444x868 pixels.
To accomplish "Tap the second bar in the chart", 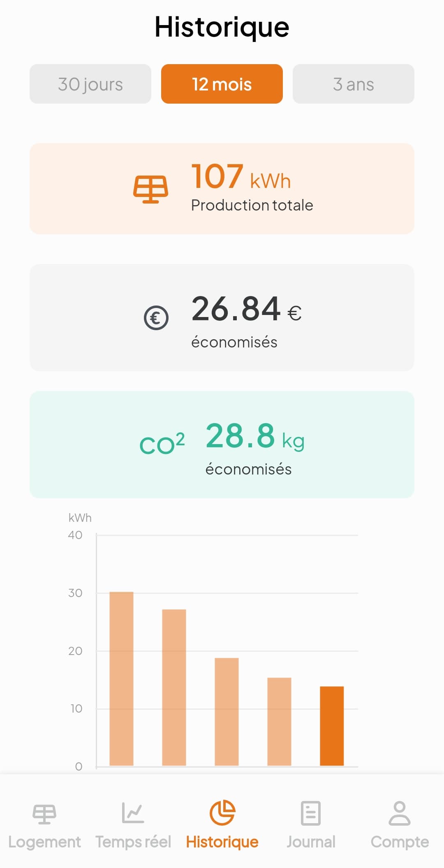I will point(174,687).
